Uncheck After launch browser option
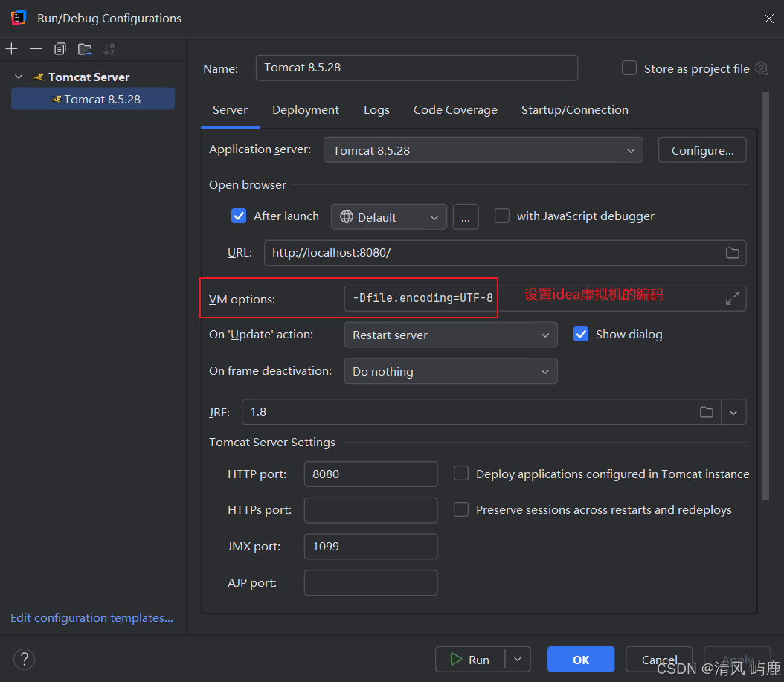Screen dimensions: 784x682 click(x=239, y=216)
